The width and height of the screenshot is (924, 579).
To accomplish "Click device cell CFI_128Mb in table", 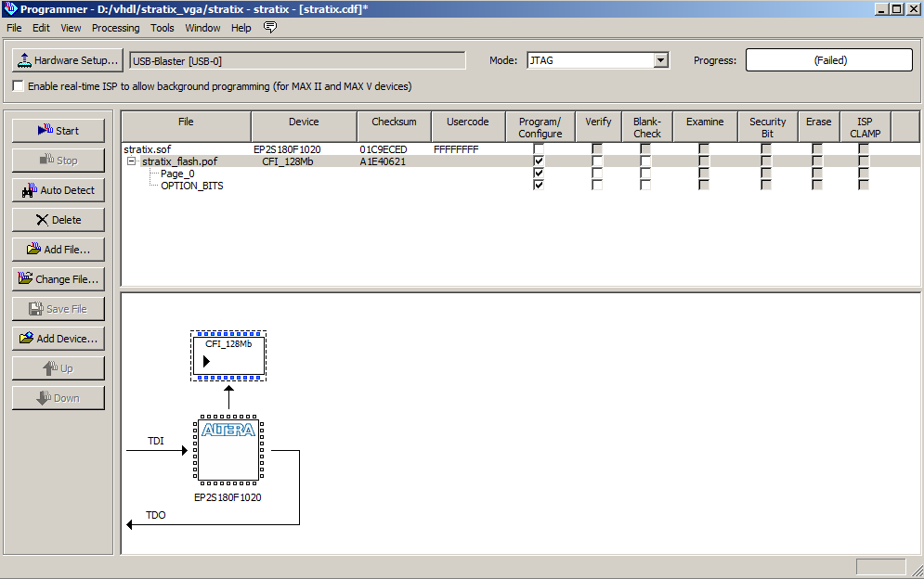I will 288,161.
